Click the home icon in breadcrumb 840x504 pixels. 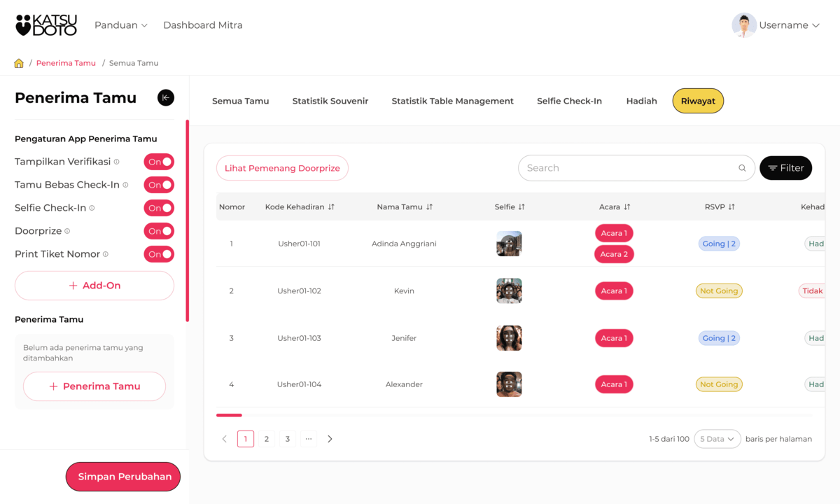(x=19, y=63)
